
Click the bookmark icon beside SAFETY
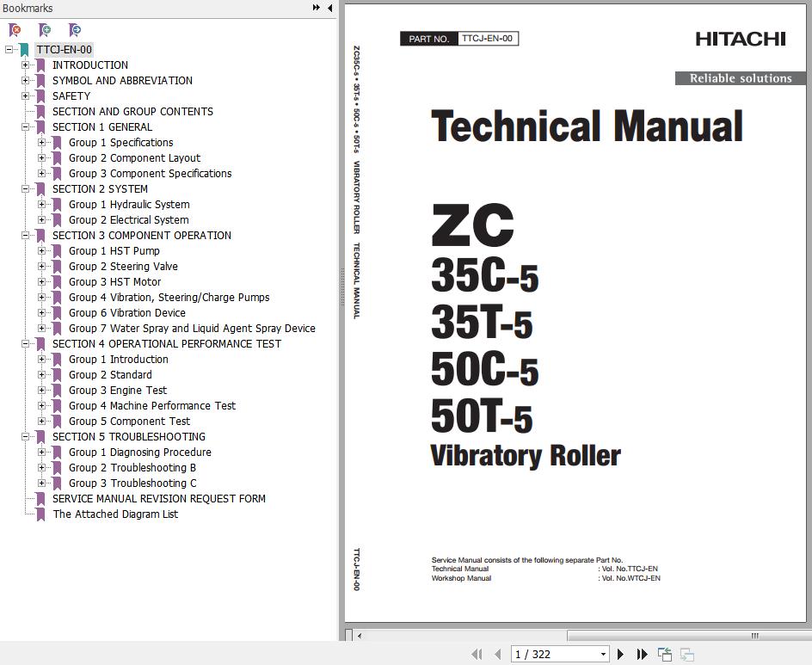coord(40,96)
